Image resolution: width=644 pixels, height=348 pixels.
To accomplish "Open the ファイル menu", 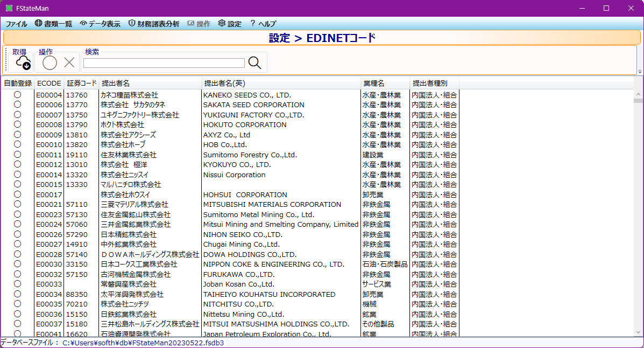I will point(17,24).
